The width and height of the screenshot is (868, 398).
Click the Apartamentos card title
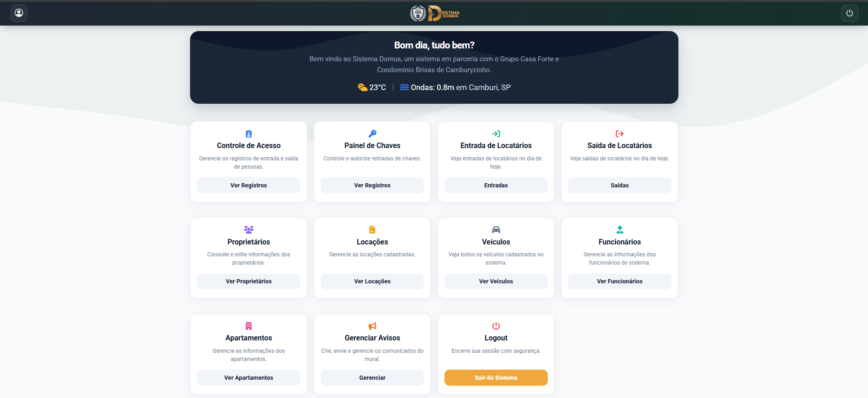click(249, 338)
